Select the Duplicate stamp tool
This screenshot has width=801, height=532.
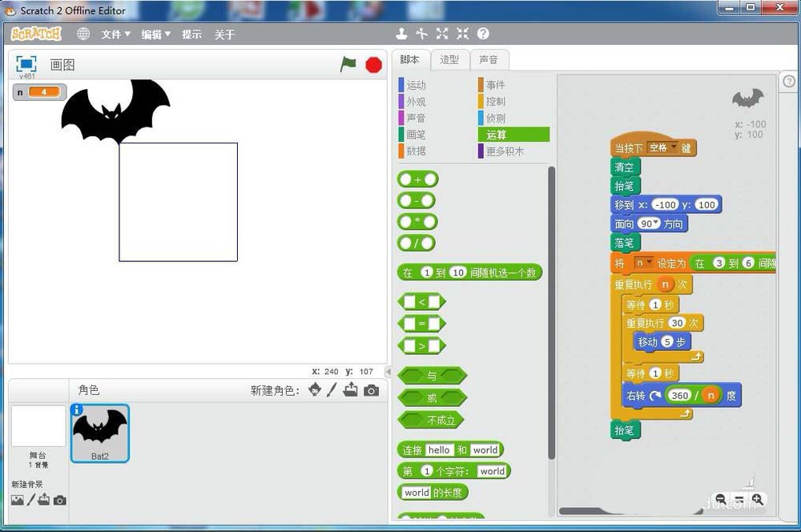point(401,34)
